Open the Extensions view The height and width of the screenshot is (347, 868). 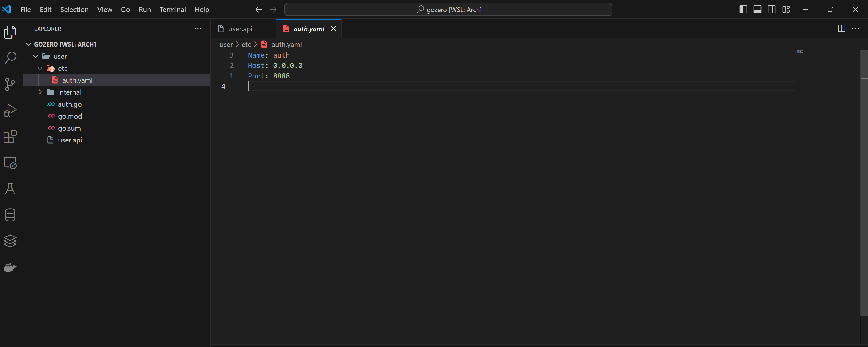(10, 137)
